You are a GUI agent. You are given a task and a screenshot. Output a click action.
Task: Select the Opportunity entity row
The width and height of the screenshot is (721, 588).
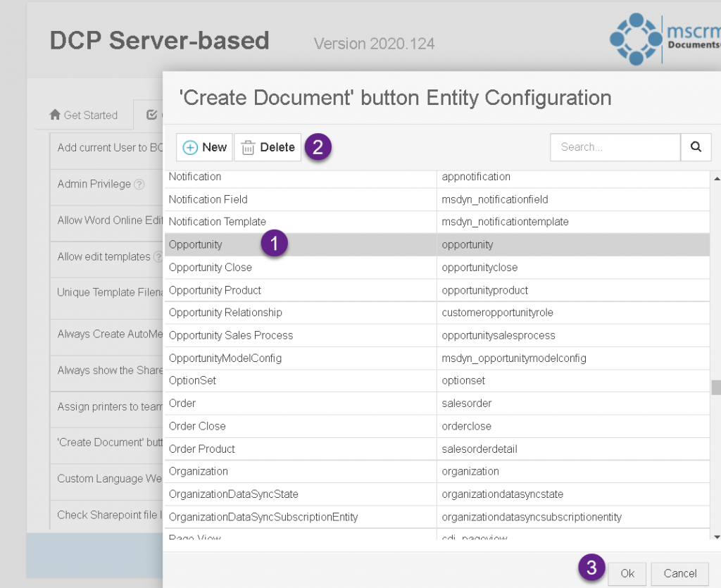(x=204, y=244)
